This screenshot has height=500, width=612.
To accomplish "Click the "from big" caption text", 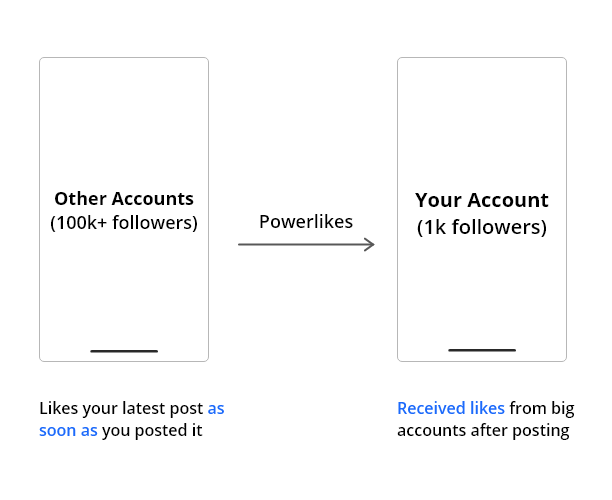I will click(542, 409).
